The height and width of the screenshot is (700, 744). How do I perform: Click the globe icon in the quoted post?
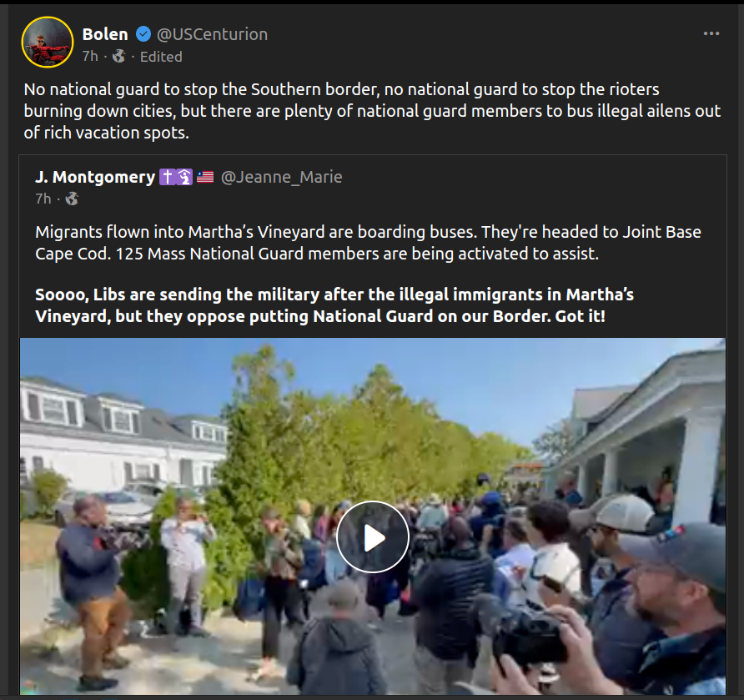tap(72, 199)
